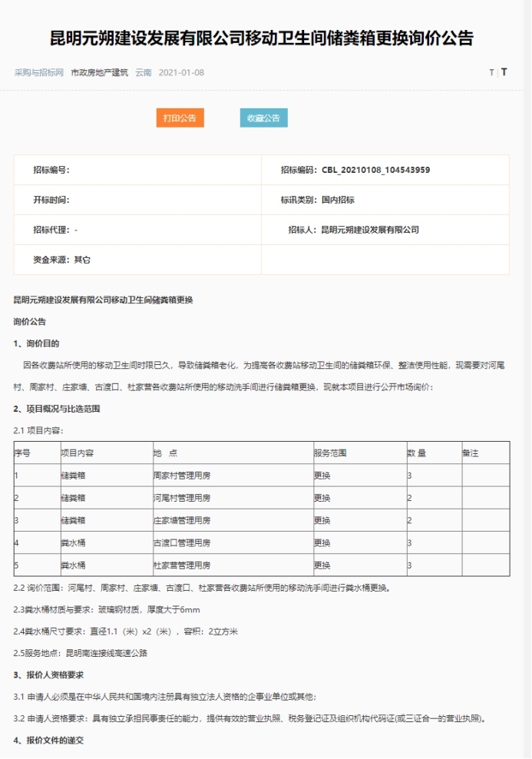Select the 周家村管理用房 table cell

point(182,476)
